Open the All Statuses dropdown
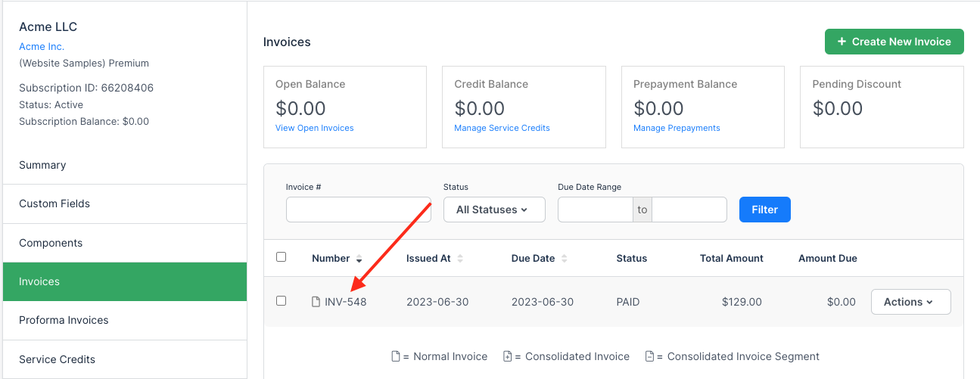980x379 pixels. pyautogui.click(x=494, y=210)
